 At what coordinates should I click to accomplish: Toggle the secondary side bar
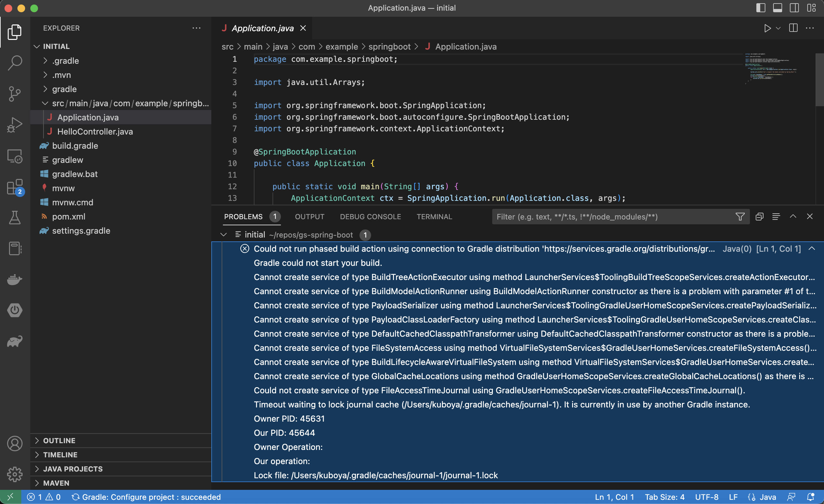794,8
